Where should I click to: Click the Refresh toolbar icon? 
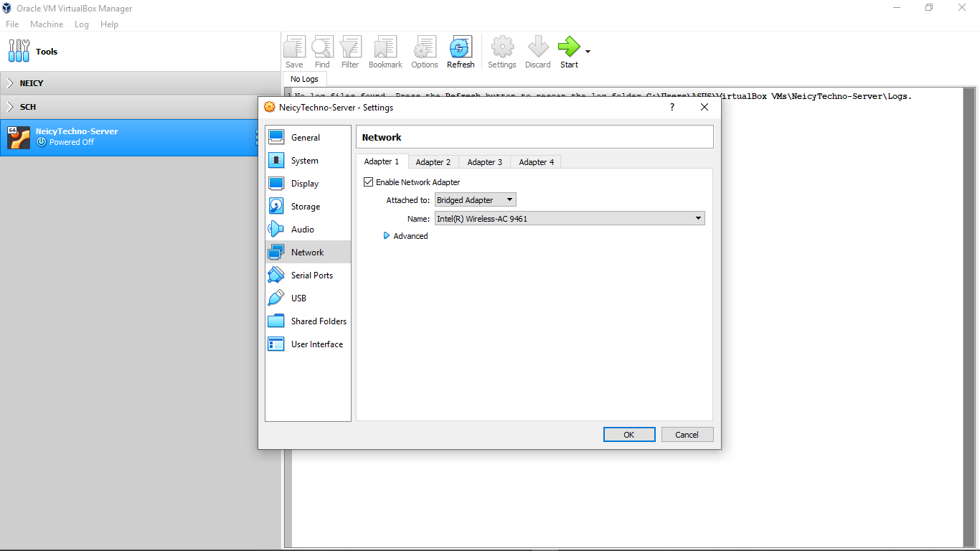[461, 52]
